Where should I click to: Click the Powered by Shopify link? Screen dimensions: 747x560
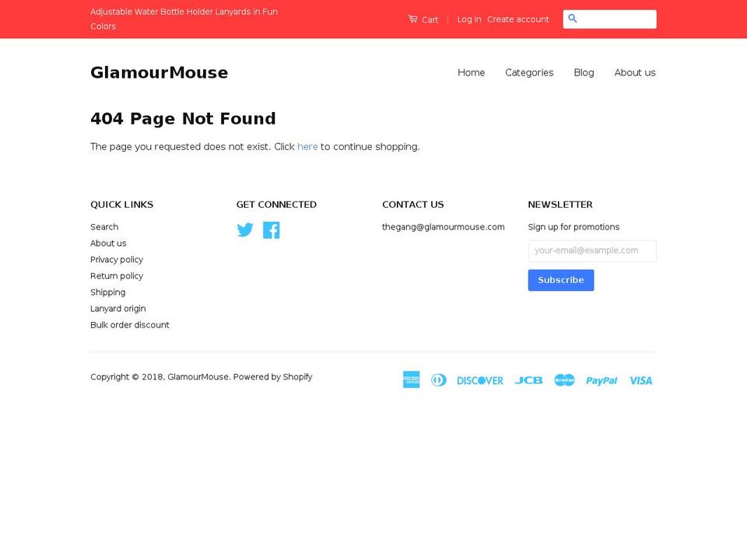(272, 376)
